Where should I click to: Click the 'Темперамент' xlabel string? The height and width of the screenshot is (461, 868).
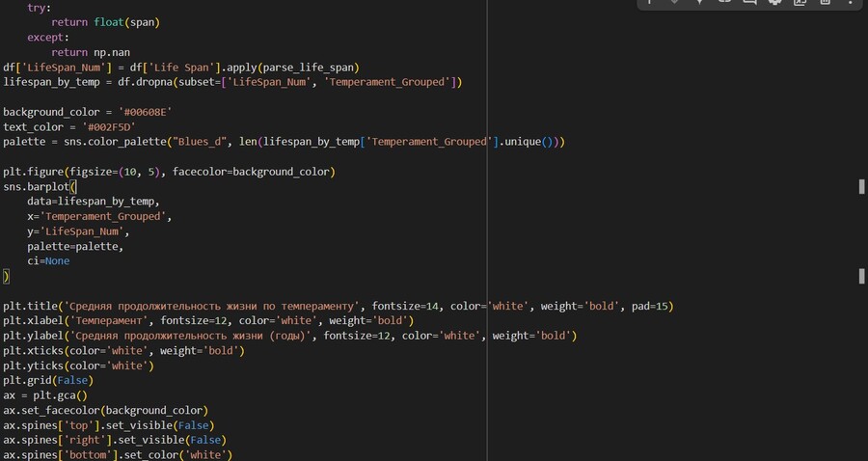tap(108, 321)
